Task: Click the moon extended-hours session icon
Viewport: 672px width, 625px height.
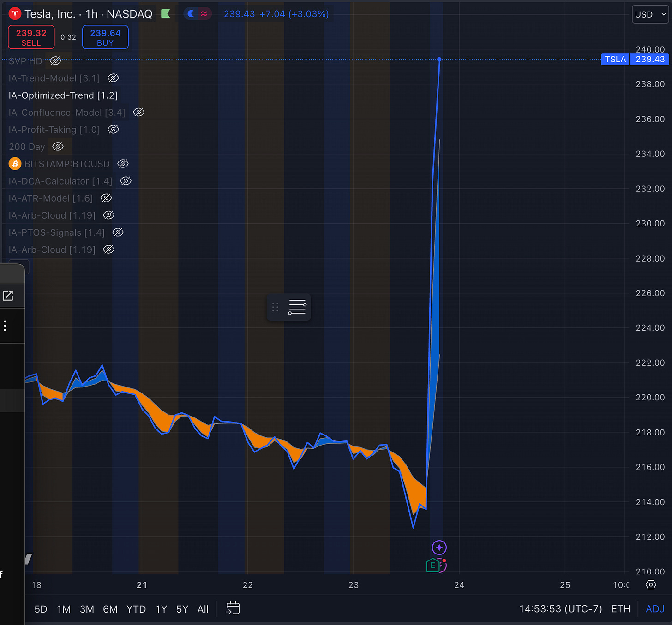Action: (191, 14)
